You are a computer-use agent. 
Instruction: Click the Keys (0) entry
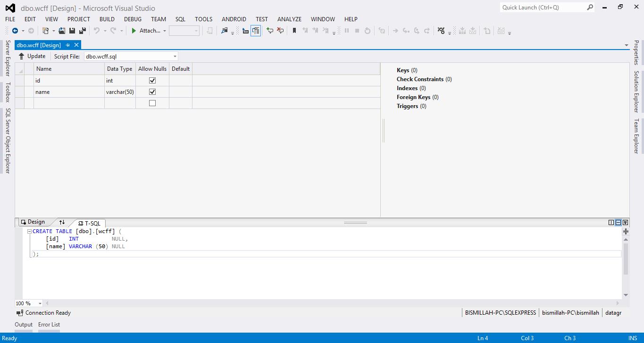407,70
